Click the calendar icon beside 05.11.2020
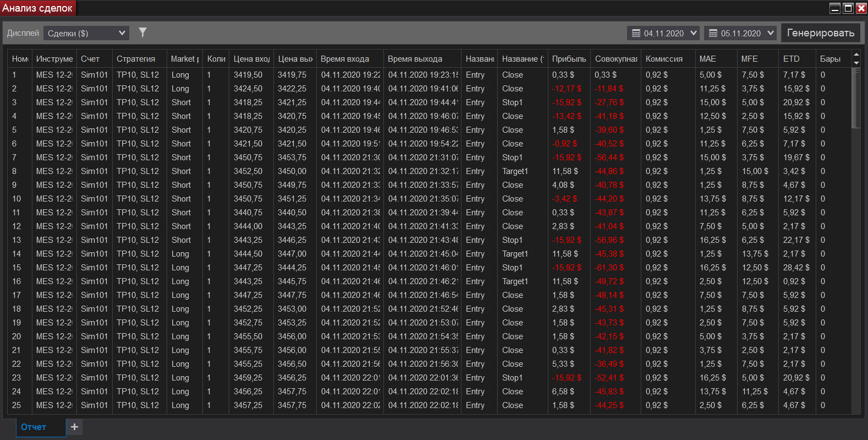 (x=713, y=33)
